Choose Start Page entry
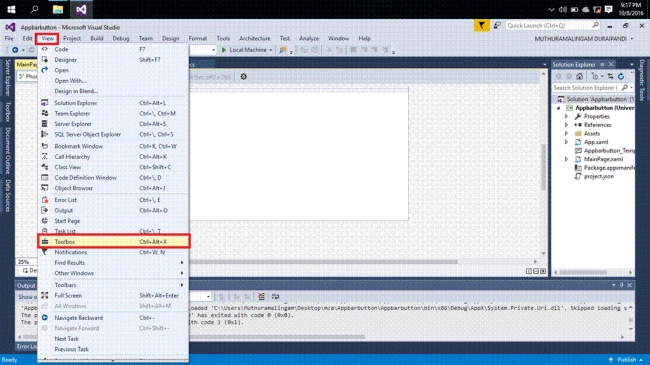The image size is (650, 365). tap(114, 221)
